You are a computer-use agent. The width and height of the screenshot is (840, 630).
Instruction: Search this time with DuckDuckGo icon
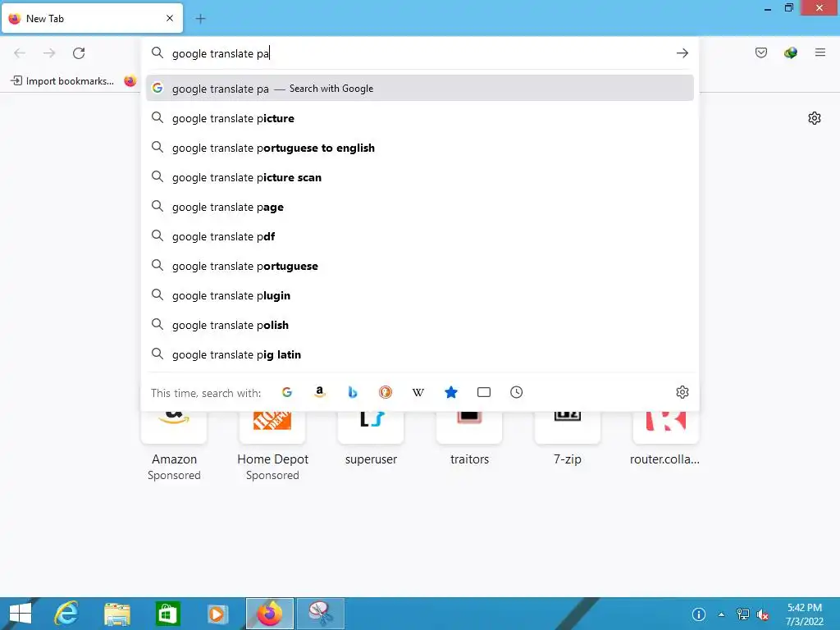(386, 392)
